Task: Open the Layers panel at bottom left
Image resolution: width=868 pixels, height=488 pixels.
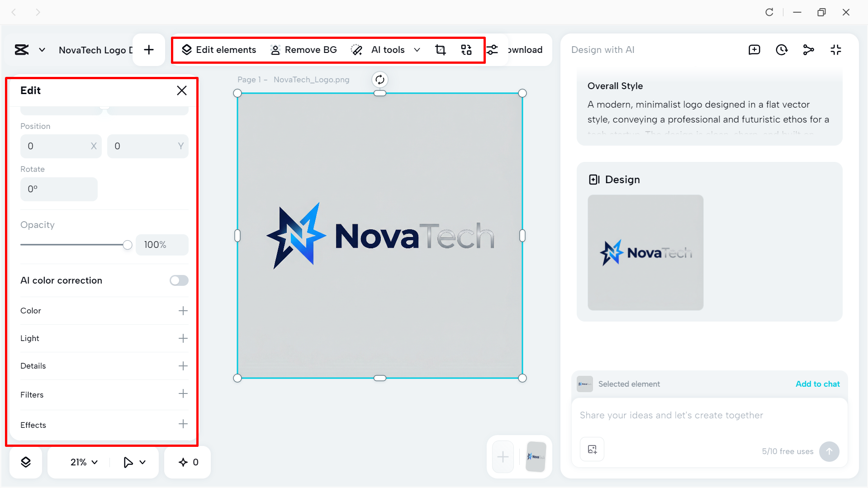Action: coord(26,462)
